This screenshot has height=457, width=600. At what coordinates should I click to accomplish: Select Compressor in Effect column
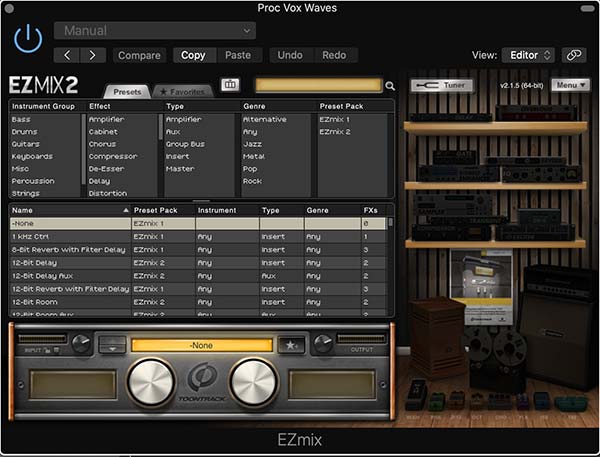(113, 157)
